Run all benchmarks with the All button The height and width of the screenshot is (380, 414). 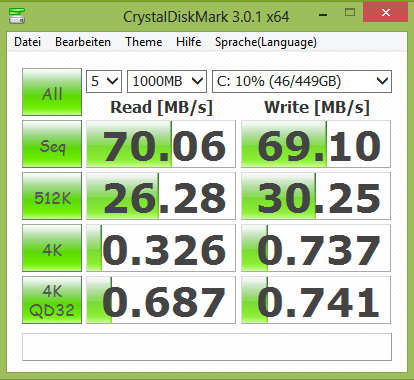tap(52, 92)
